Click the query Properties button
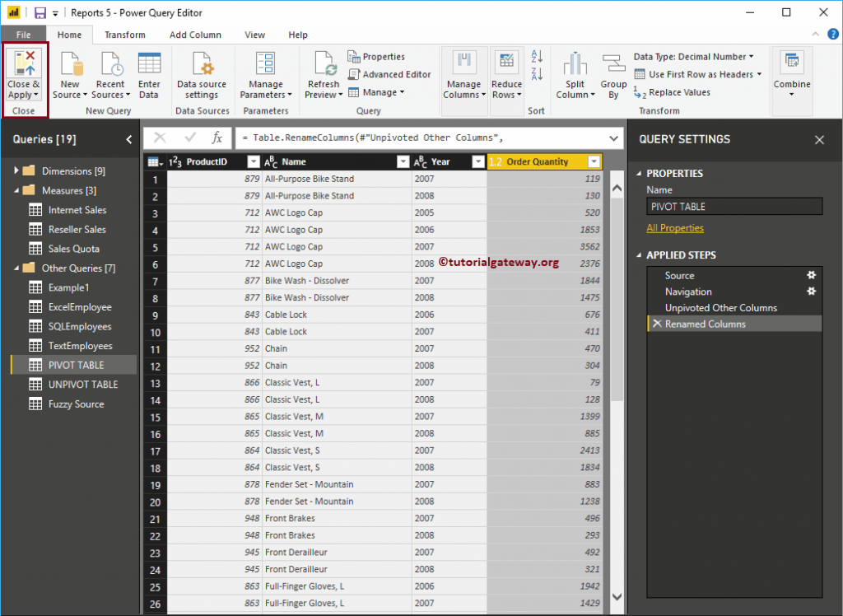 click(376, 57)
